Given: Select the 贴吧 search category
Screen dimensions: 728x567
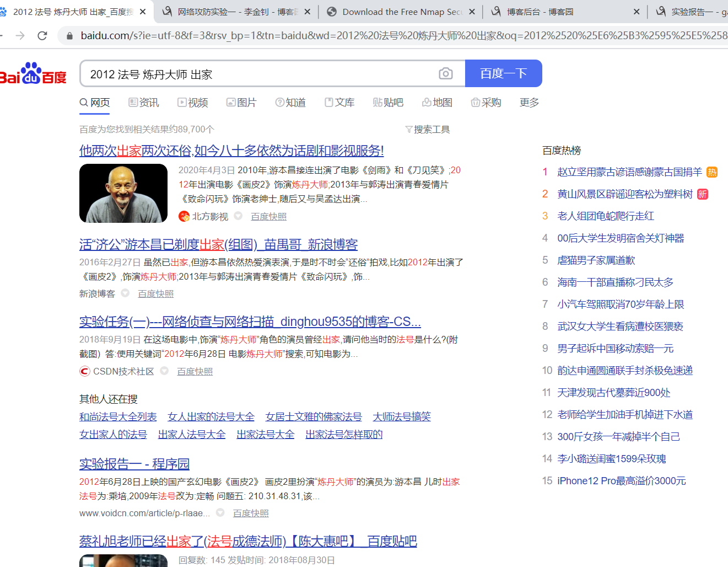Looking at the screenshot, I should coord(388,103).
